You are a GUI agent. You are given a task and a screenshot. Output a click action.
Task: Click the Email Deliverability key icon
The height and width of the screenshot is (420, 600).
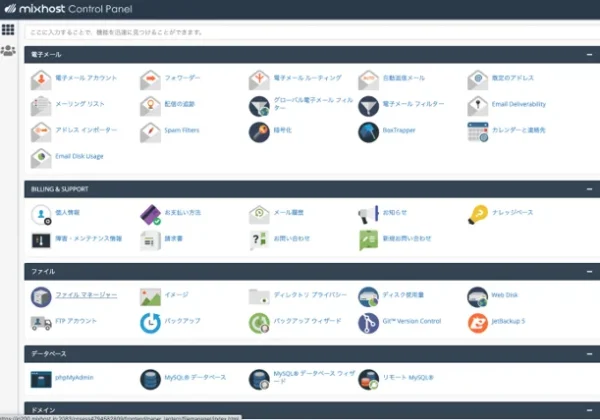[478, 106]
